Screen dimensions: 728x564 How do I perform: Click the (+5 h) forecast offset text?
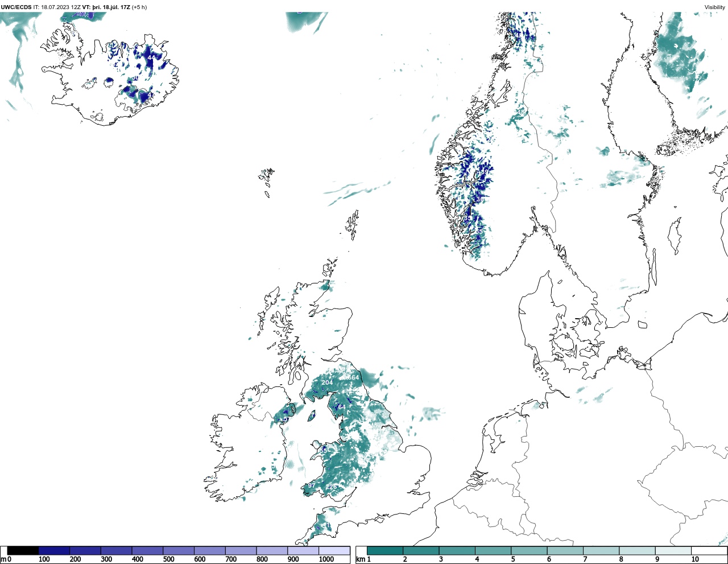pos(139,7)
